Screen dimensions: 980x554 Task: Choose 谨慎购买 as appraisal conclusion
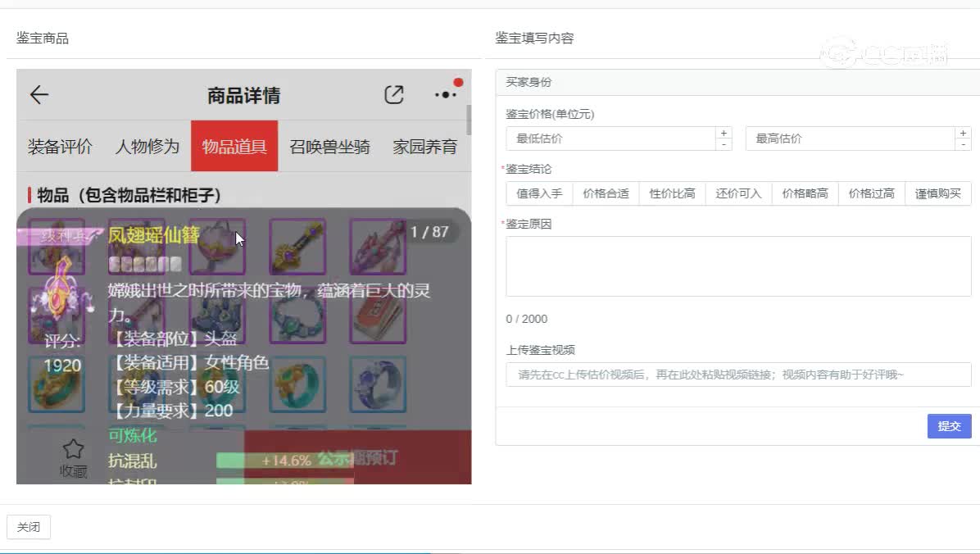point(938,194)
